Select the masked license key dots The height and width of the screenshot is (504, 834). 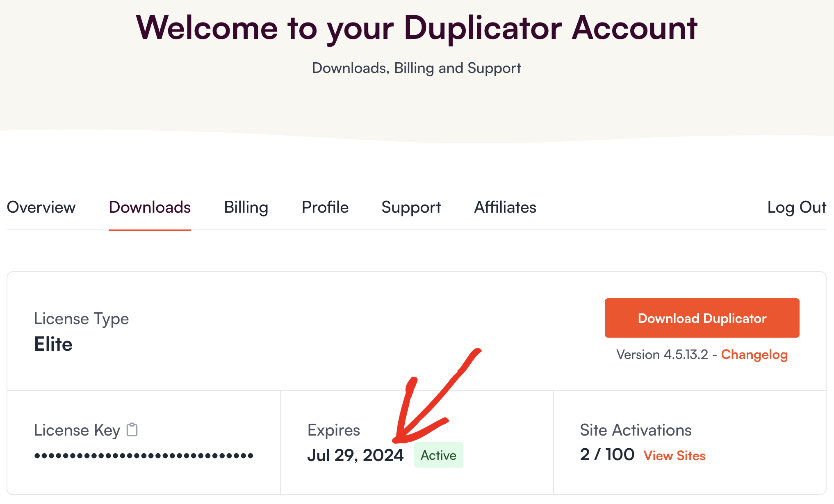[144, 456]
